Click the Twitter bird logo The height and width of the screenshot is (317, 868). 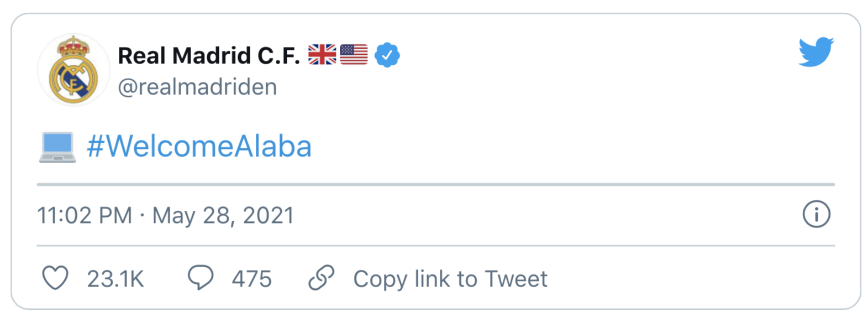tap(816, 52)
